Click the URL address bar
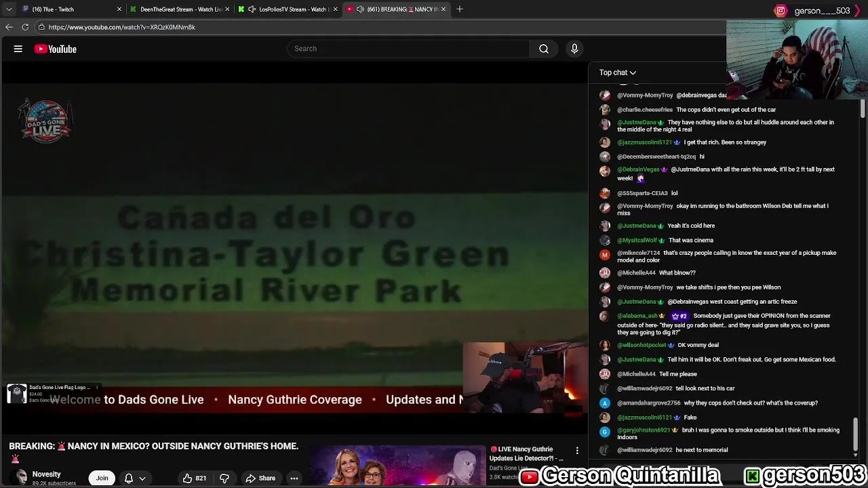The height and width of the screenshot is (488, 868). click(x=380, y=27)
